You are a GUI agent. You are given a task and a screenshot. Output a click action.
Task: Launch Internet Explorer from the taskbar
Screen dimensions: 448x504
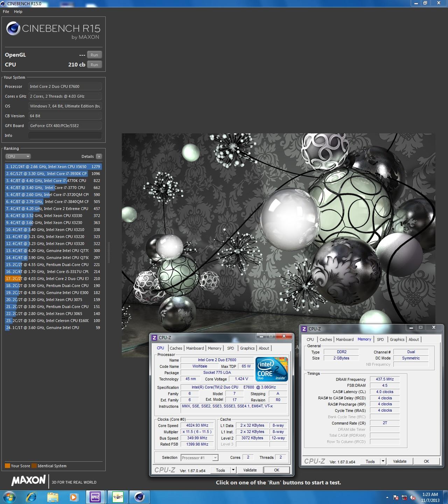click(31, 497)
